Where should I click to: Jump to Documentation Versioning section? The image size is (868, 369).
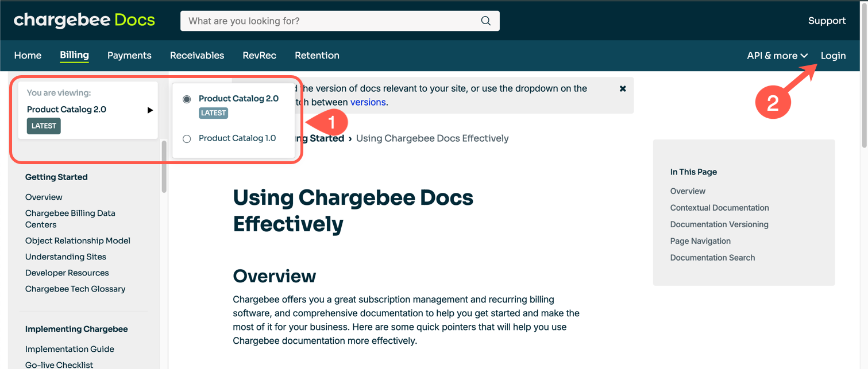pyautogui.click(x=719, y=224)
